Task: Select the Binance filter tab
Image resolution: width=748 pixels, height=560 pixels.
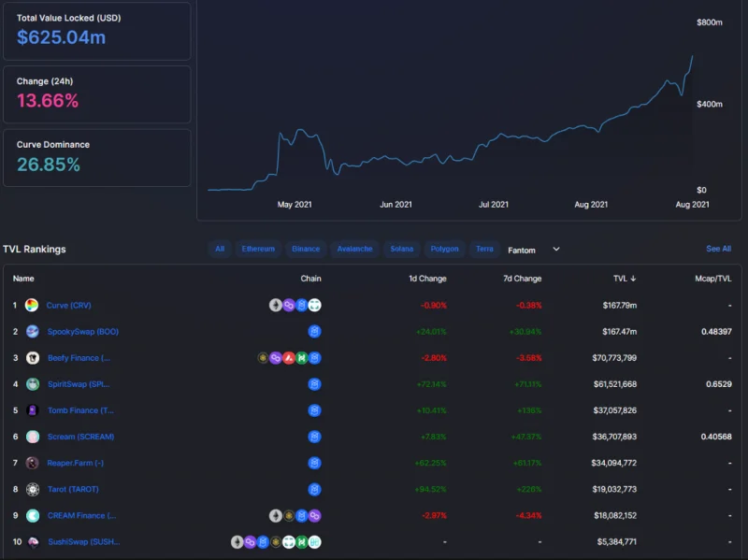Action: click(x=306, y=249)
